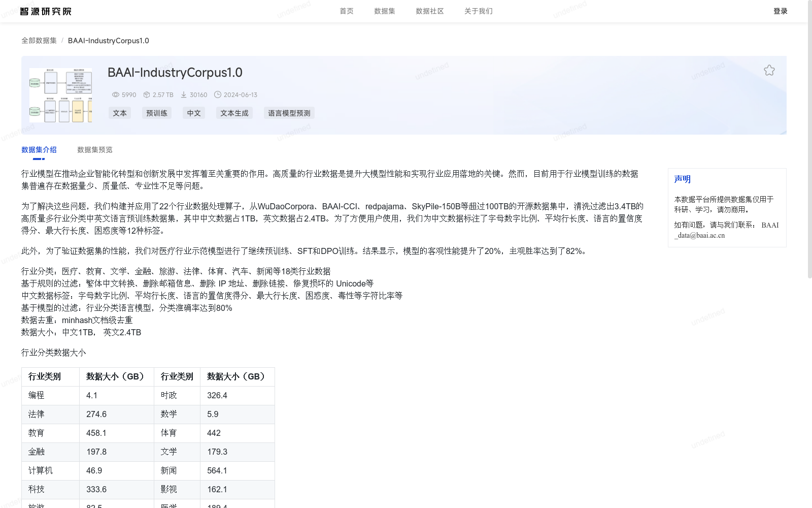Click the 预训练 tag
812x508 pixels.
[157, 113]
